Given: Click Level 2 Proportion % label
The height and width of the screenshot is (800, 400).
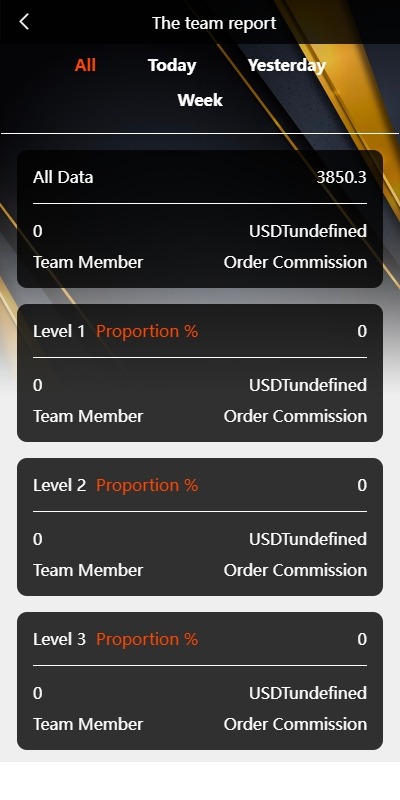Looking at the screenshot, I should [x=147, y=486].
